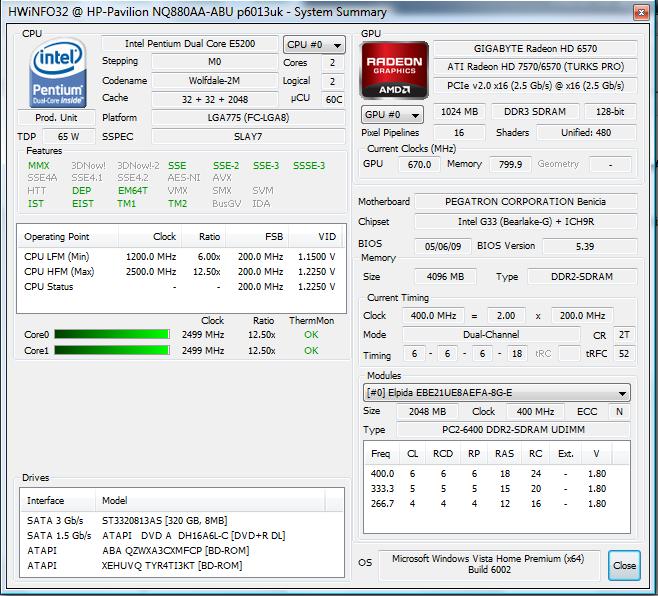
Task: Click the TDP value 65 W
Action: [x=68, y=136]
